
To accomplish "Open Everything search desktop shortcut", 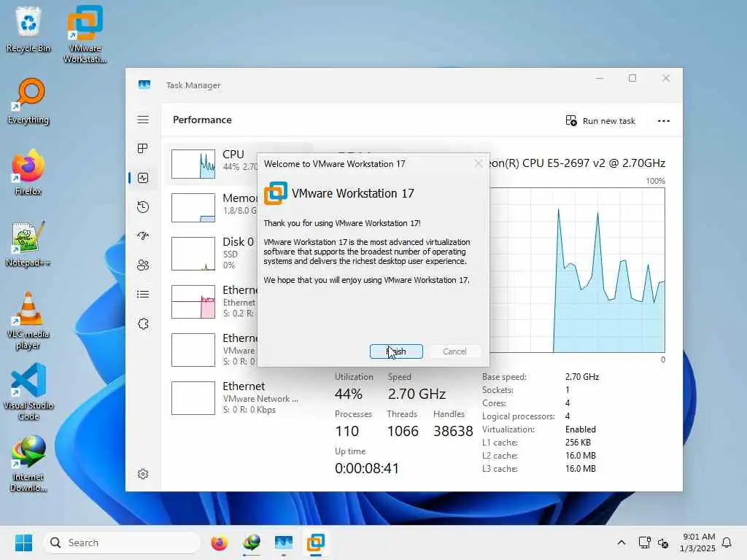I will click(28, 101).
